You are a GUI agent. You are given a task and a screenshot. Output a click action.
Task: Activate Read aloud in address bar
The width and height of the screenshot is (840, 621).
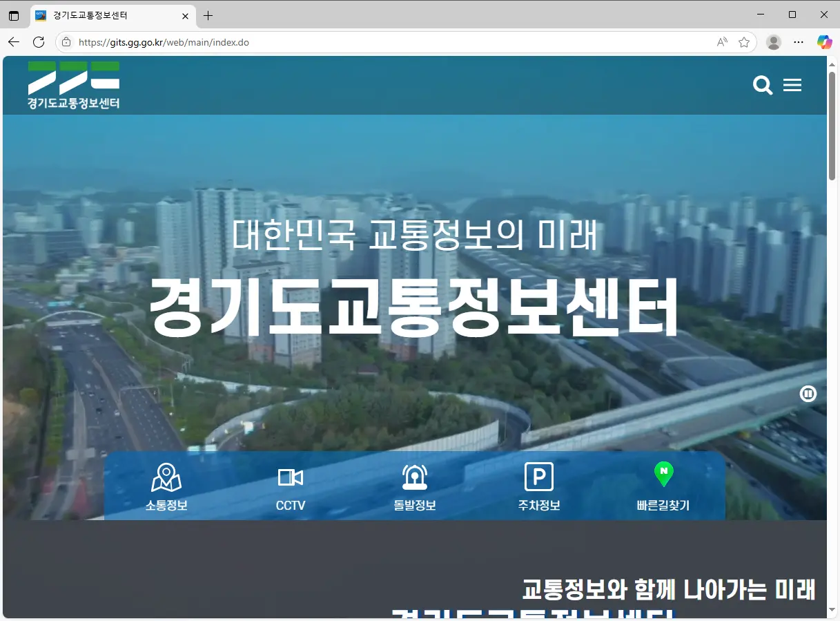722,42
